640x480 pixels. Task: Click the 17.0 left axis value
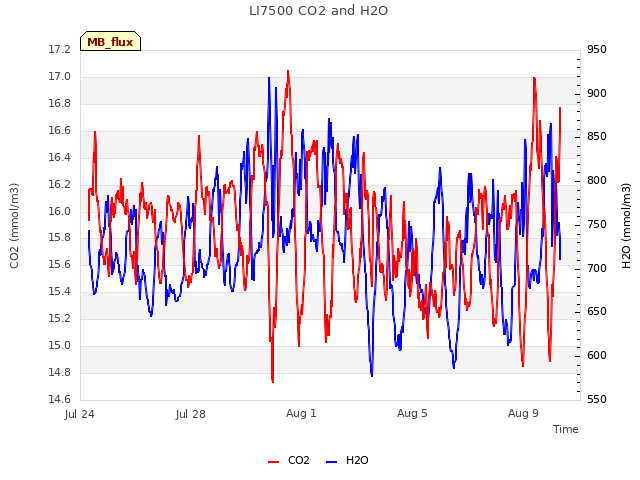(60, 77)
